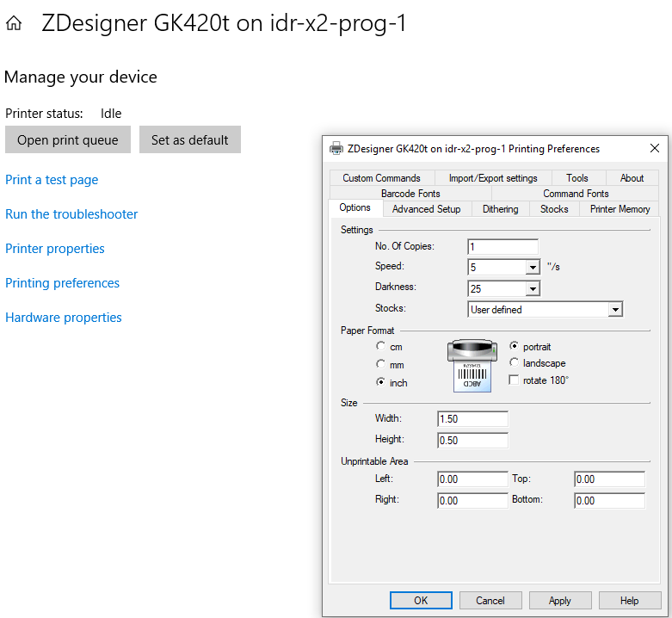Open the Import/Export settings tab
The image size is (672, 618).
493,178
